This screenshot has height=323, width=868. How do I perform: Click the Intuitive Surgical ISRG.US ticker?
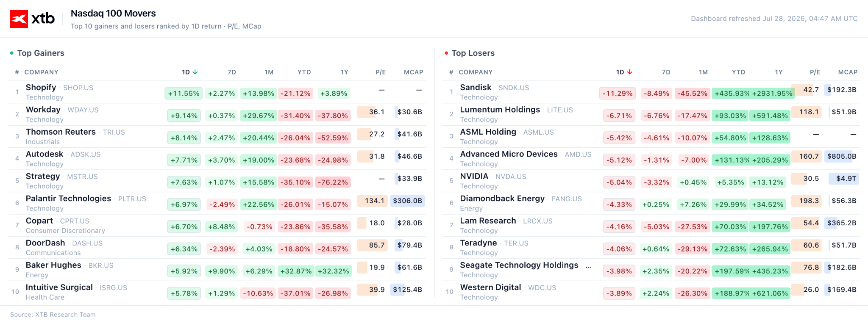tap(113, 288)
